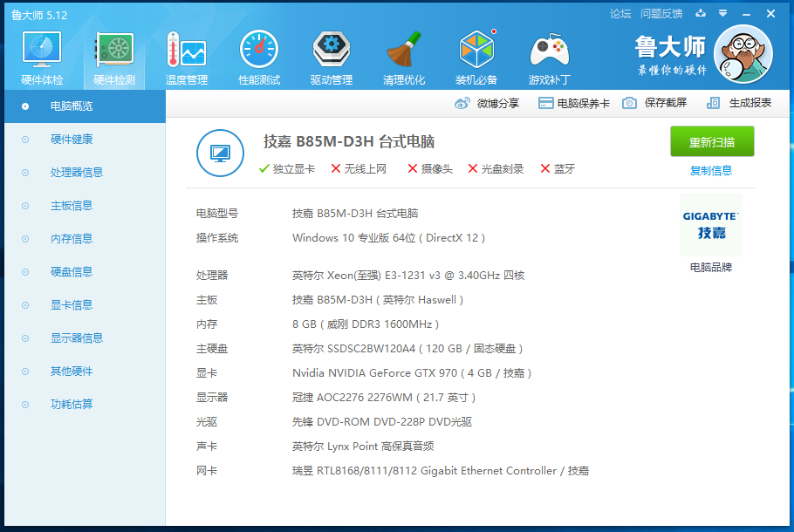The image size is (794, 532).
Task: Click the 电脑型号 row label
Action: [216, 213]
